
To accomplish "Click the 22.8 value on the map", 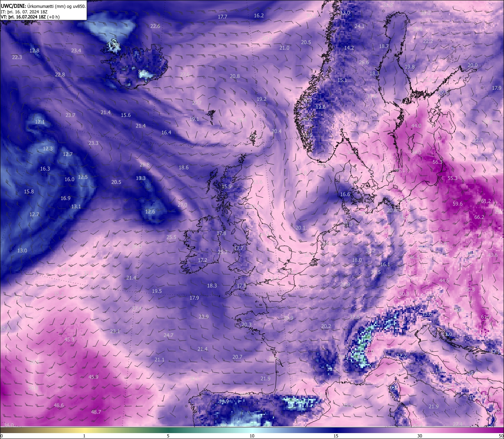I will pos(60,74).
